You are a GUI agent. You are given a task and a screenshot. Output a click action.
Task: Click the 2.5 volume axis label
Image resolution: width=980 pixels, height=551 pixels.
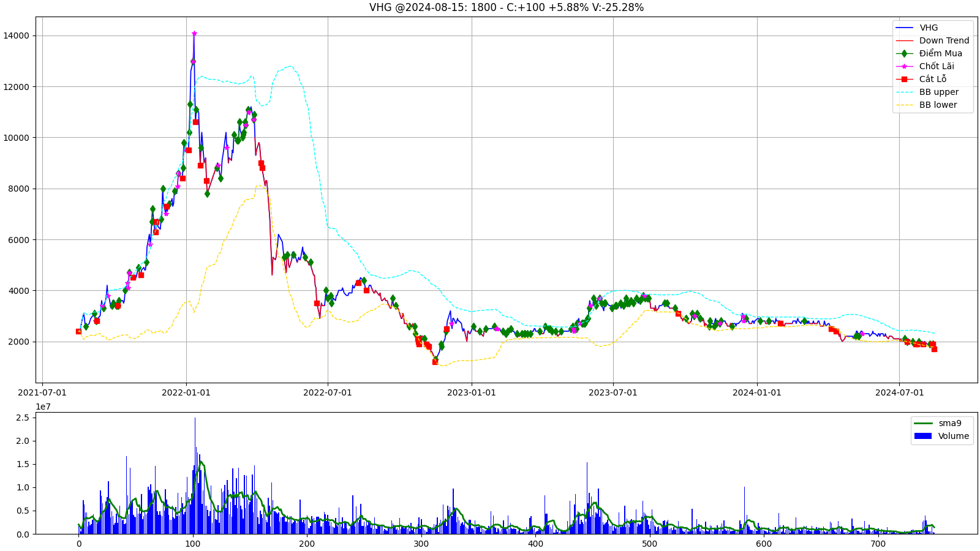pos(22,418)
